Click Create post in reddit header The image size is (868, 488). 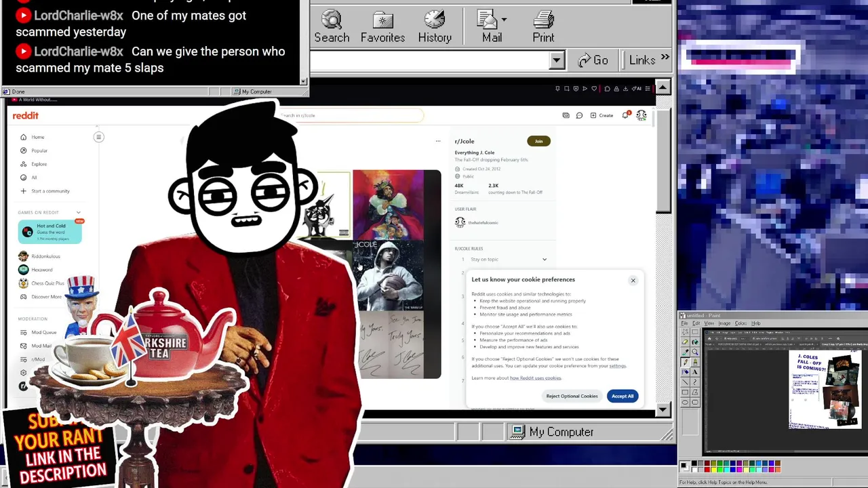coord(601,115)
